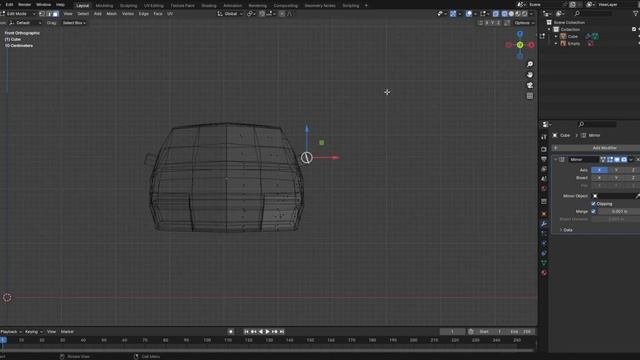Open the Object Data mesh tab
Image resolution: width=640 pixels, height=360 pixels.
point(544,263)
